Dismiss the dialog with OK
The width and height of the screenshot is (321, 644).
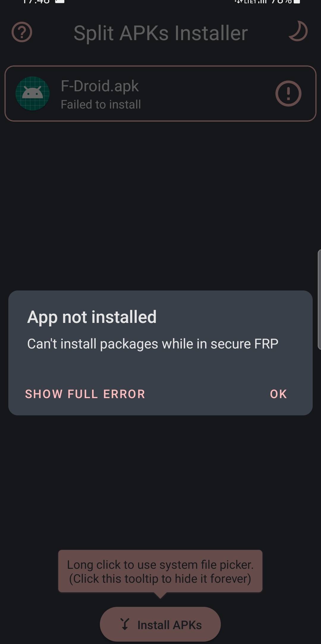coord(278,394)
